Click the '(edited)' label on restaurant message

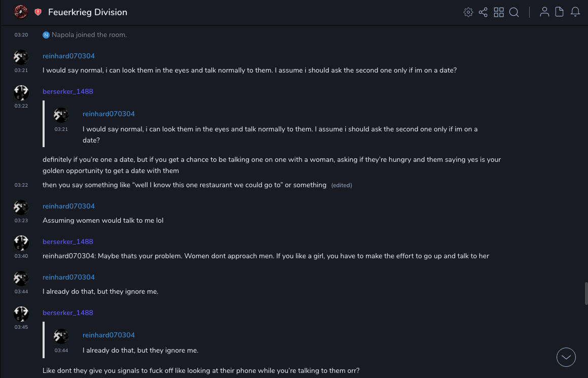[342, 185]
